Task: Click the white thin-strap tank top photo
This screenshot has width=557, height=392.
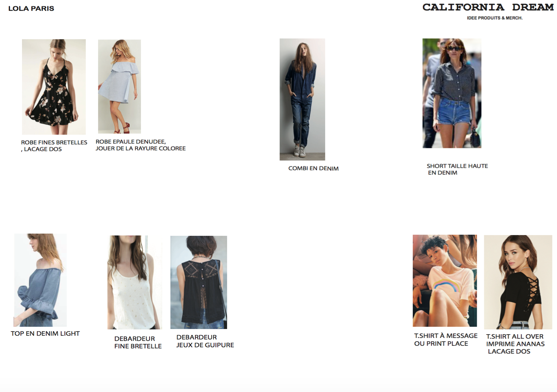Action: pyautogui.click(x=135, y=282)
